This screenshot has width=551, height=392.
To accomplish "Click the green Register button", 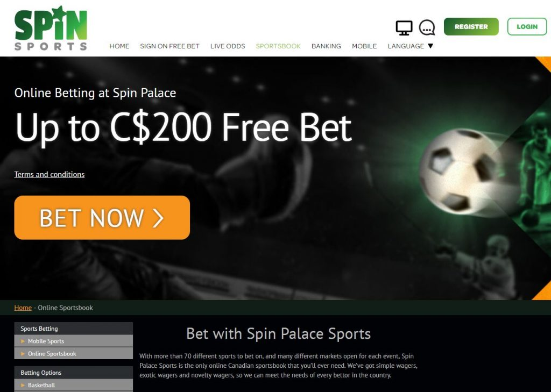I will (471, 27).
